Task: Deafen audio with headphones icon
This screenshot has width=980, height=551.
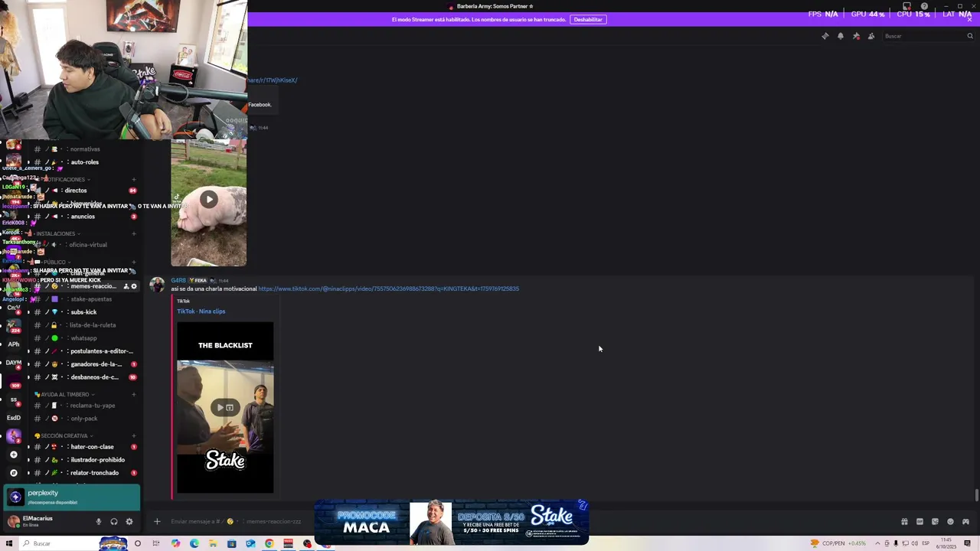Action: pos(114,522)
